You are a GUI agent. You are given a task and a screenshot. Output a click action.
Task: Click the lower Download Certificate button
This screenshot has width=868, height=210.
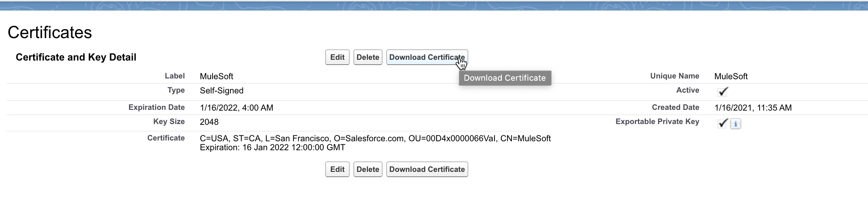click(427, 169)
